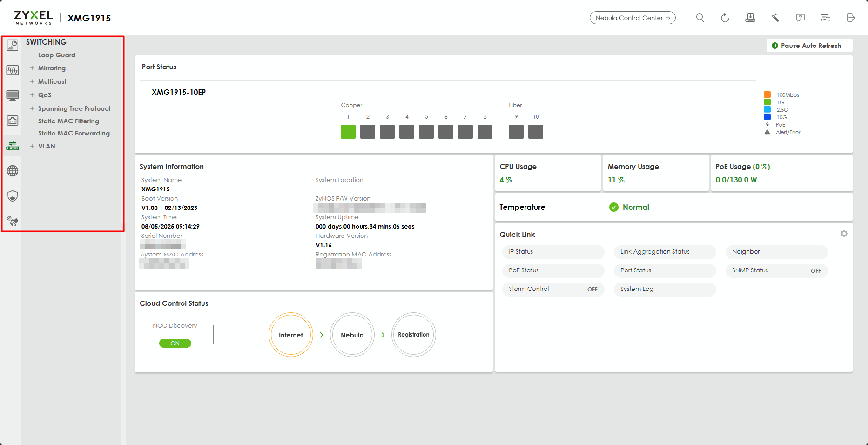The height and width of the screenshot is (445, 868).
Task: Open the help icon in header
Action: pyautogui.click(x=801, y=18)
